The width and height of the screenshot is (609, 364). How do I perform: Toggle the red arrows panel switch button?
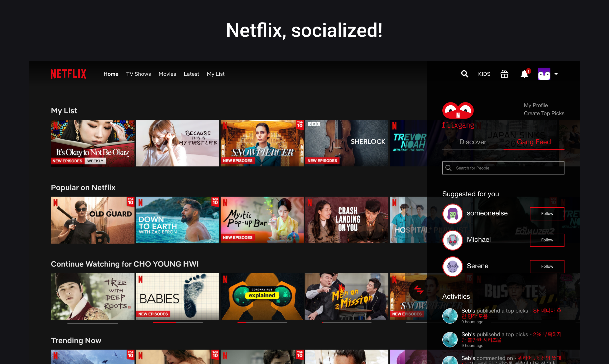pyautogui.click(x=419, y=290)
